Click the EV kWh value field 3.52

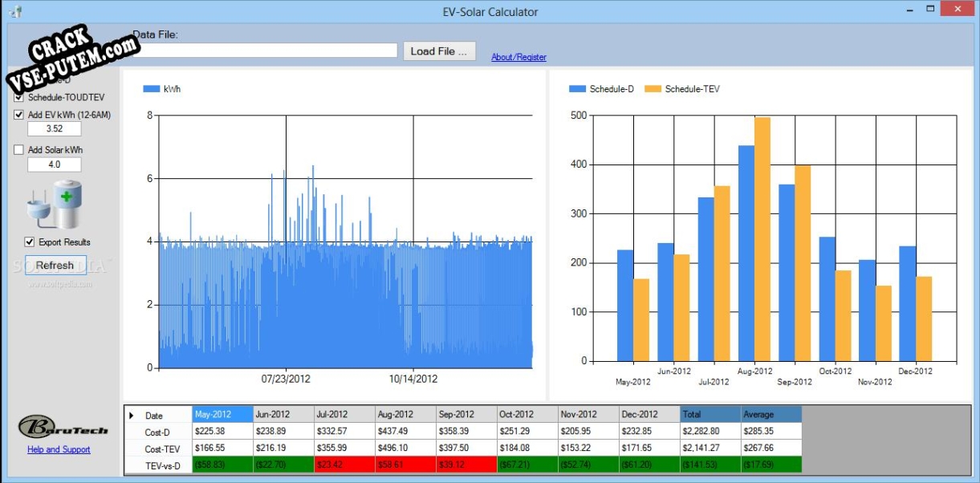55,128
